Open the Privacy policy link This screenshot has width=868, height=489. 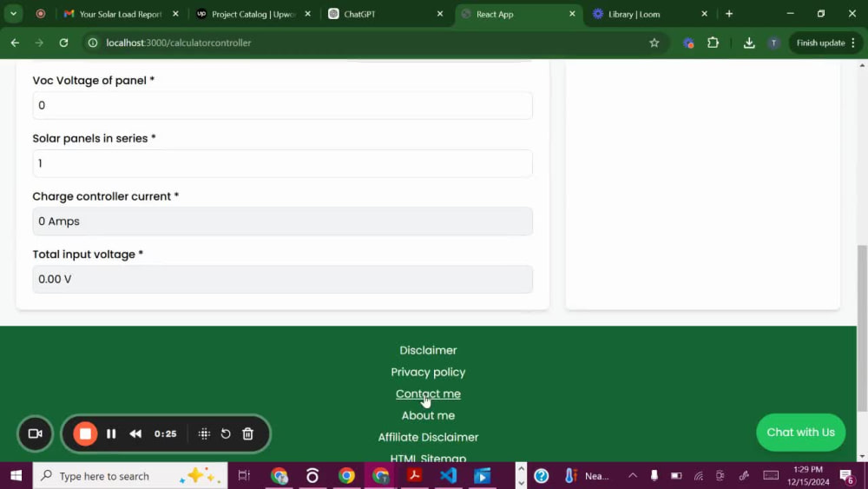(x=428, y=372)
